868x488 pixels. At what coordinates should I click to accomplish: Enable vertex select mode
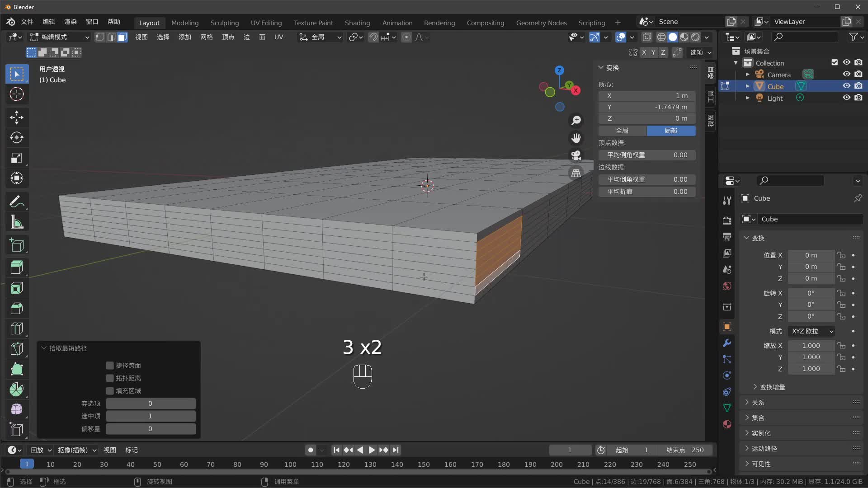coord(100,37)
